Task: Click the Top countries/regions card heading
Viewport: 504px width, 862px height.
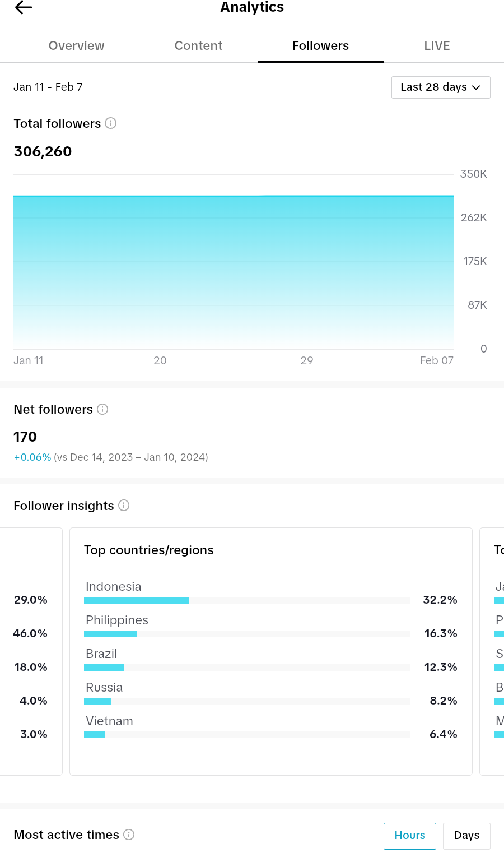Action: pos(149,550)
